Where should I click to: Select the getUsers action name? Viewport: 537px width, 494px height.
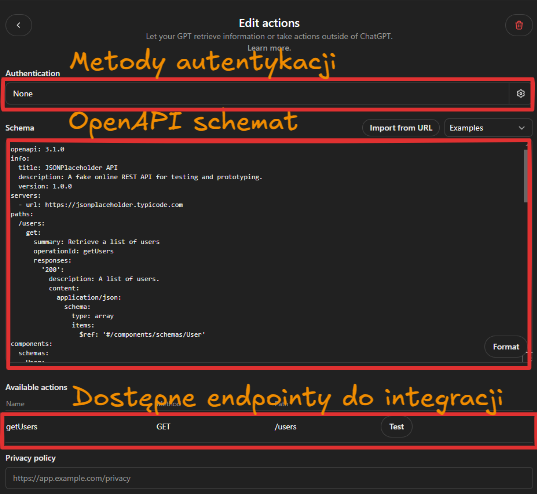[x=22, y=427]
